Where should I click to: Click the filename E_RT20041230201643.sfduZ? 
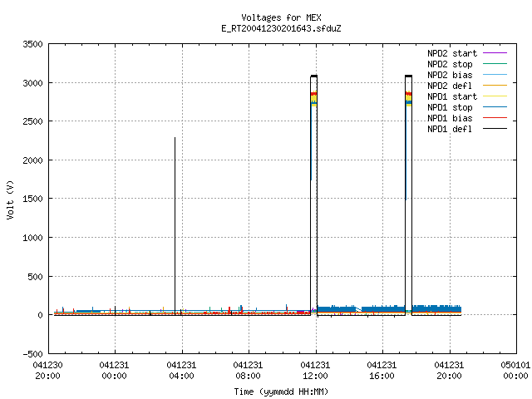(281, 28)
